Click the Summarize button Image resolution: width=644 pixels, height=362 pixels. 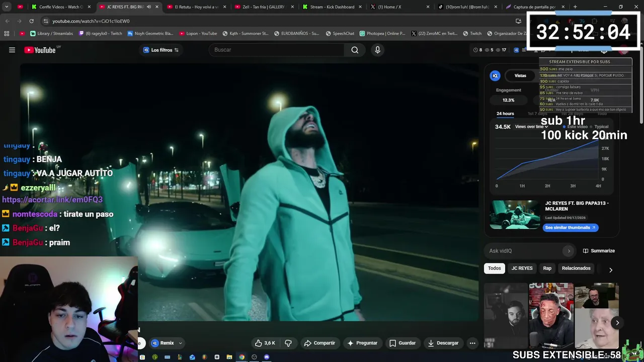[599, 251]
